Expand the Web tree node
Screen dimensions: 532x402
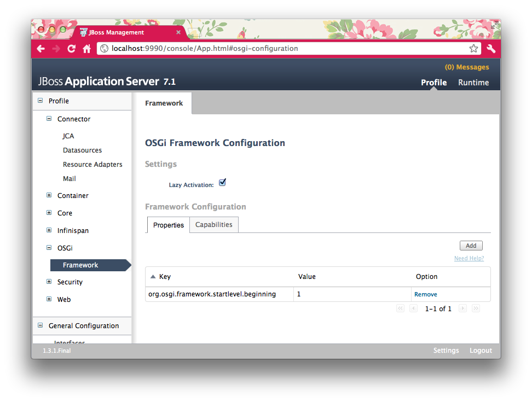49,299
